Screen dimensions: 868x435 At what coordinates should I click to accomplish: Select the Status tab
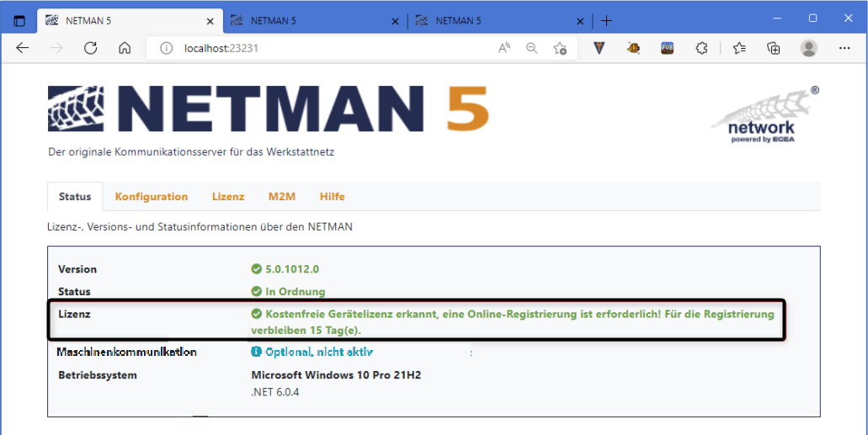click(x=75, y=197)
